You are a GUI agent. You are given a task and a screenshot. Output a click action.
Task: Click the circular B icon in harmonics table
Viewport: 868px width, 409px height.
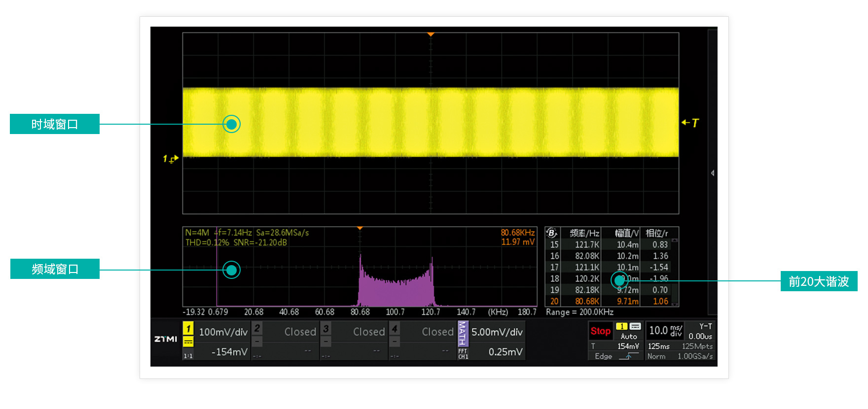(x=551, y=233)
